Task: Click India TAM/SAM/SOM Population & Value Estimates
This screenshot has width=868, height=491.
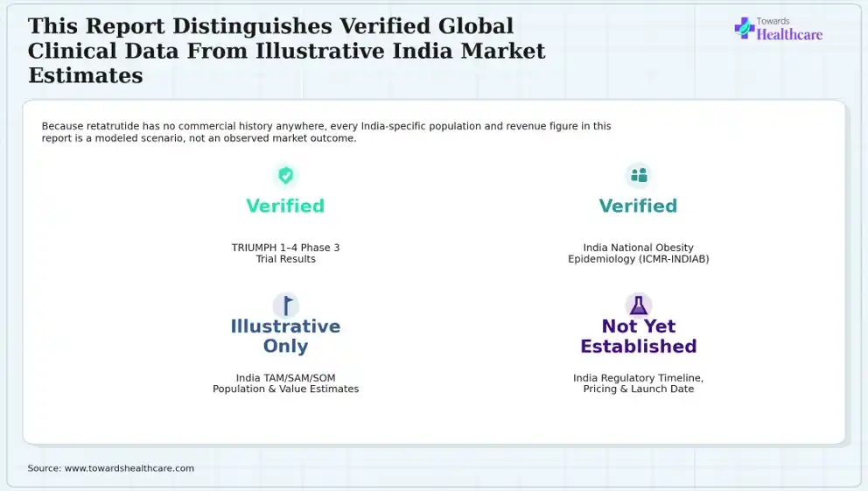Action: (285, 383)
